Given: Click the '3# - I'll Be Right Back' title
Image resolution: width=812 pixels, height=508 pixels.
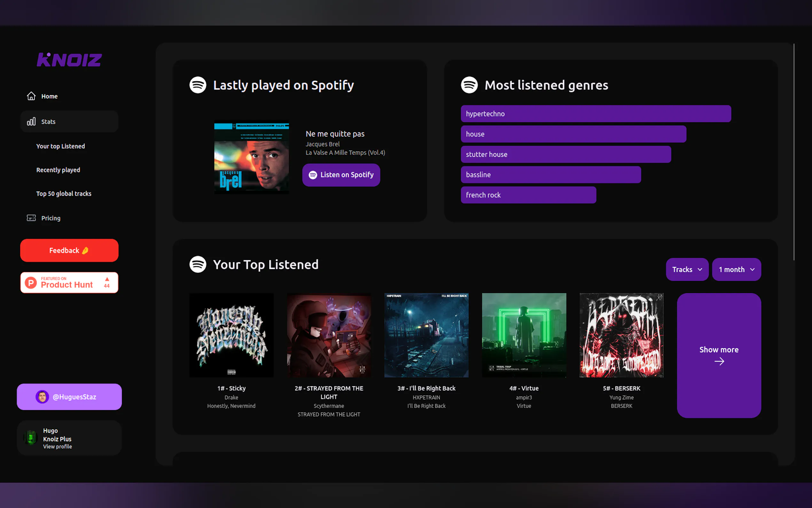Looking at the screenshot, I should [426, 388].
